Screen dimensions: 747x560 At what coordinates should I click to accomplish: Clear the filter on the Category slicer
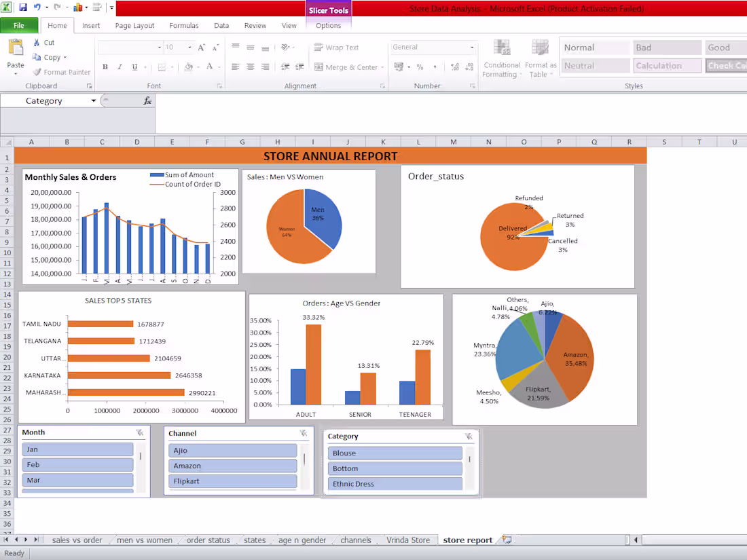[x=469, y=436]
